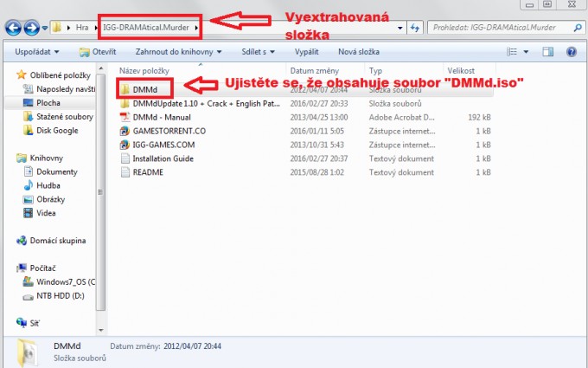
Task: Sort by Název položky column header
Action: coord(144,71)
